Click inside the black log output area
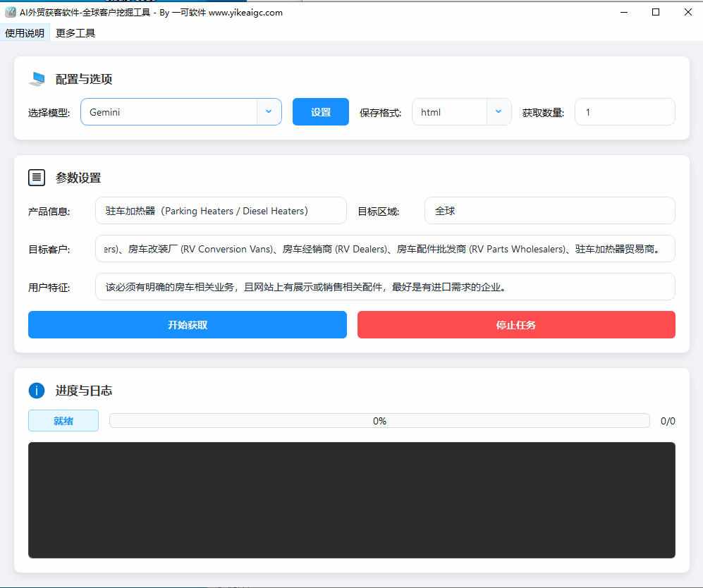This screenshot has height=588, width=703. point(351,500)
